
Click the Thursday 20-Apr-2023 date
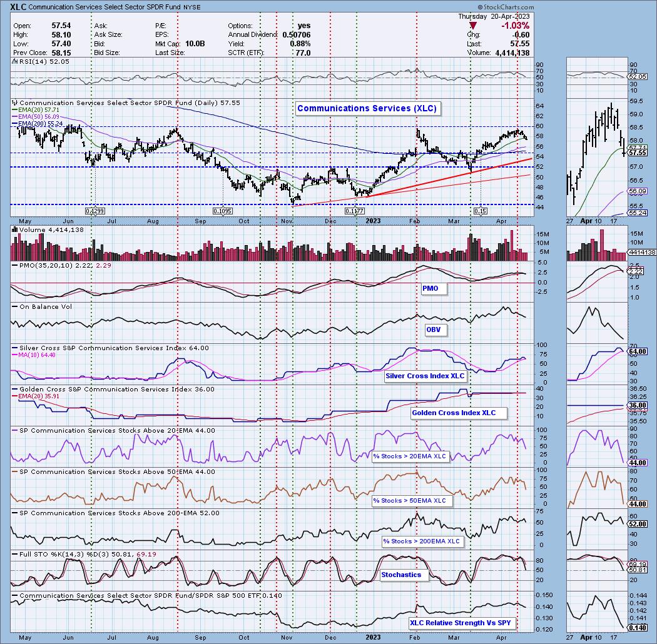tap(494, 16)
